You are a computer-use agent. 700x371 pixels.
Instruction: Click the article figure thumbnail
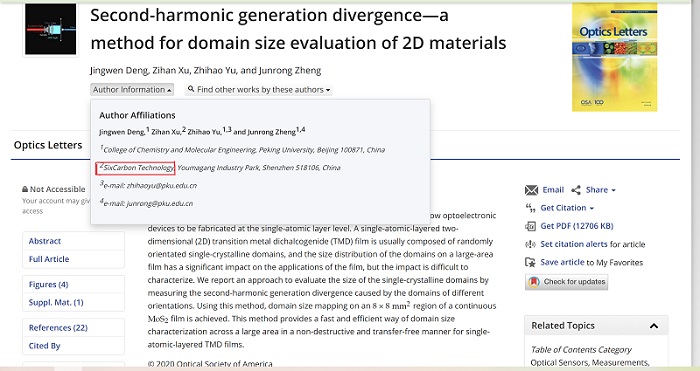50,29
